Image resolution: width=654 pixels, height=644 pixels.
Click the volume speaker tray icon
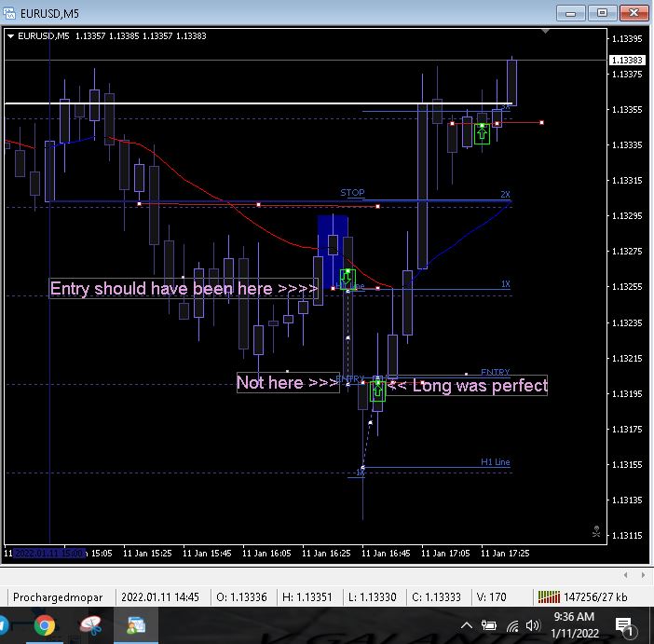pos(533,625)
